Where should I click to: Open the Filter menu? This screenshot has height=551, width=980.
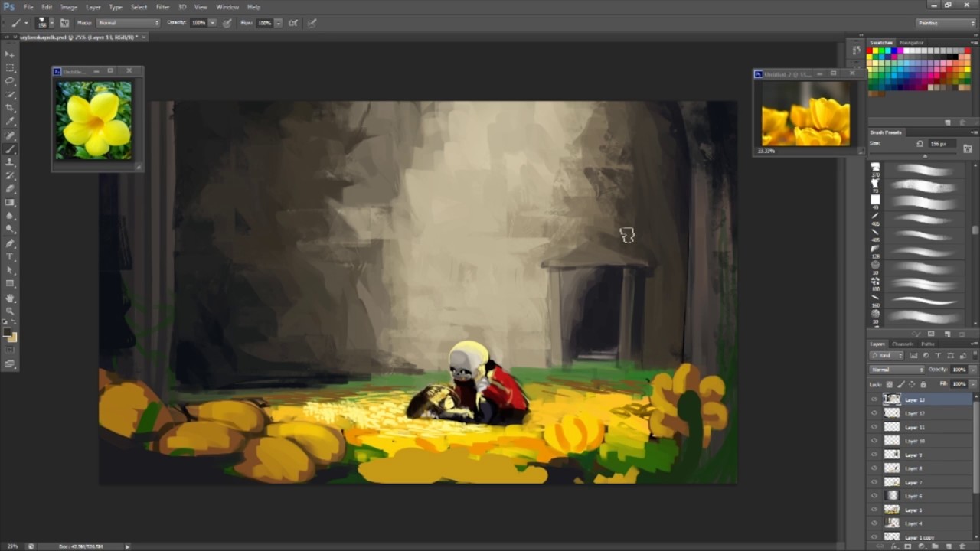click(x=162, y=7)
